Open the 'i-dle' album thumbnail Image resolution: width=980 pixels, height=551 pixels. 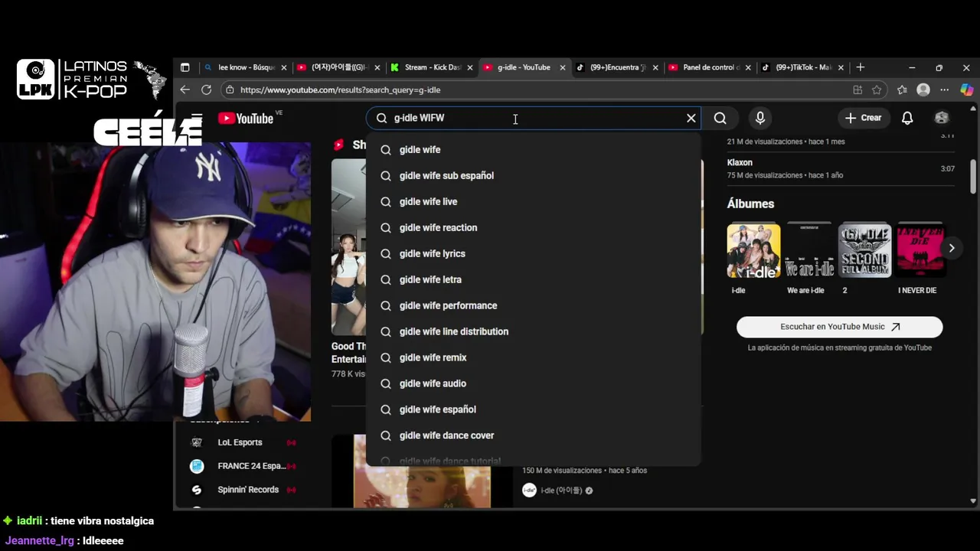[x=753, y=250]
